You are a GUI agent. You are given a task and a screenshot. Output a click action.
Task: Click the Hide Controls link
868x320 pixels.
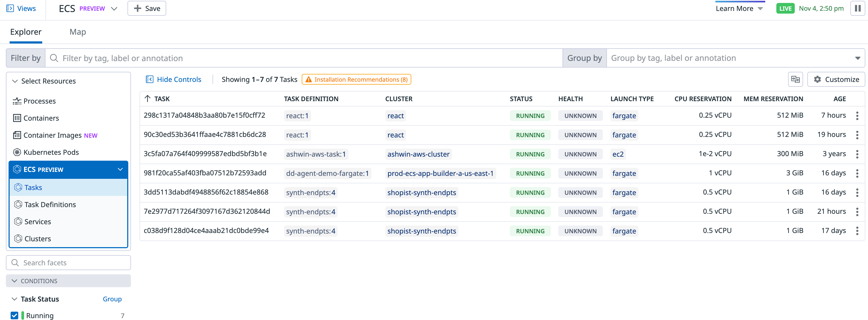179,80
